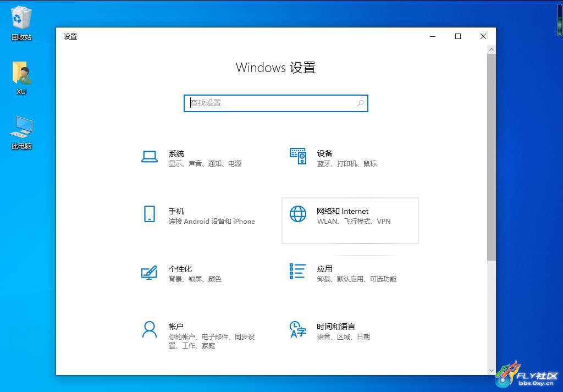Viewport: 563px width, 392px height.
Task: Open the 个性化 personalization icon
Action: [x=150, y=272]
